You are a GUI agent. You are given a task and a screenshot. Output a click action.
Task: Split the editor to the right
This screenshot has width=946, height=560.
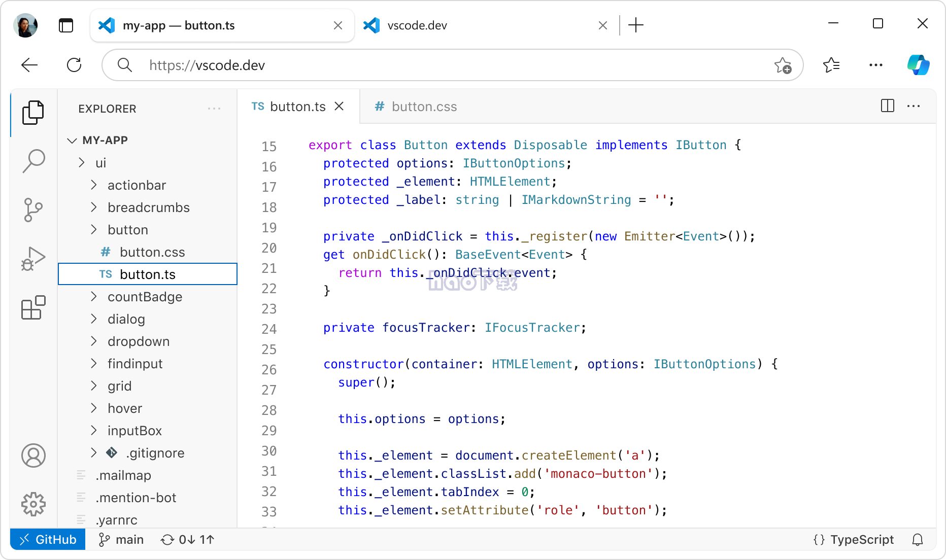[887, 106]
